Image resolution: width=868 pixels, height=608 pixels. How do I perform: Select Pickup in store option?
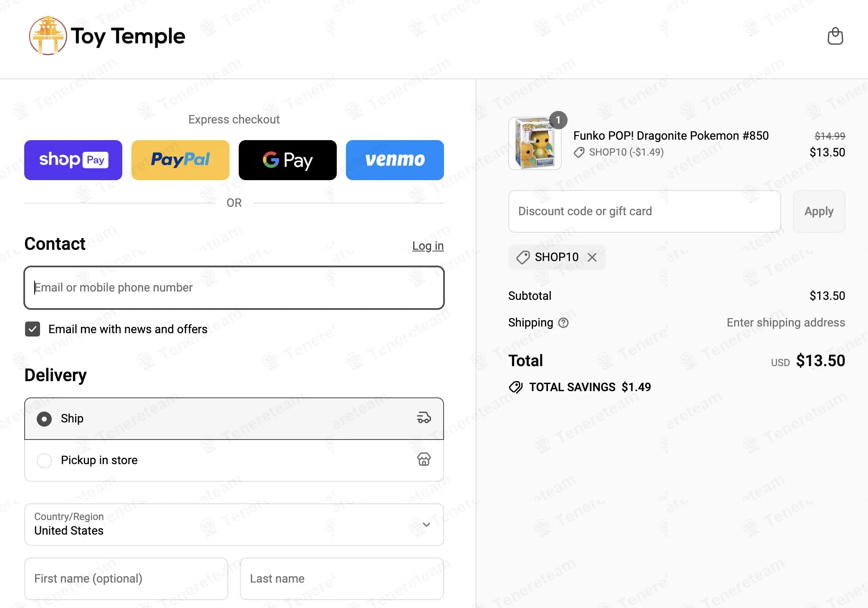pos(44,460)
